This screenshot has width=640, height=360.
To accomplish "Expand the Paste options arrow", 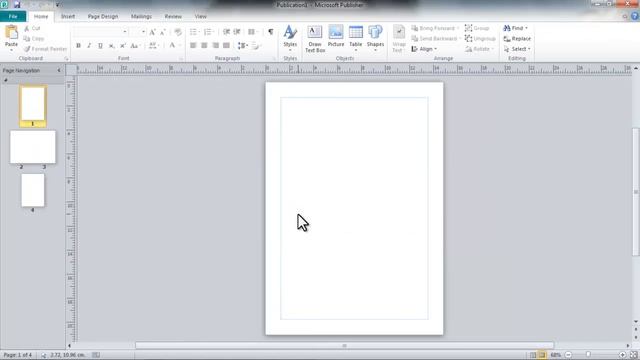I will 11,49.
